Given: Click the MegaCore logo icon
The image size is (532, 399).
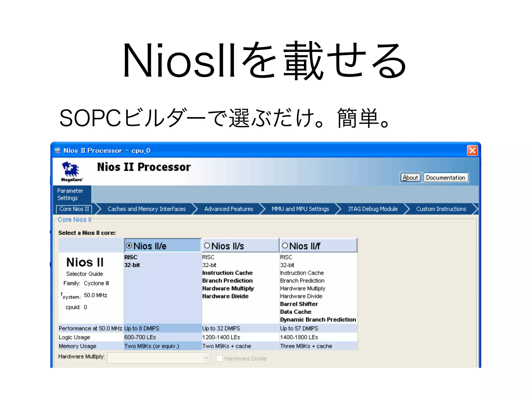Looking at the screenshot, I should (72, 172).
